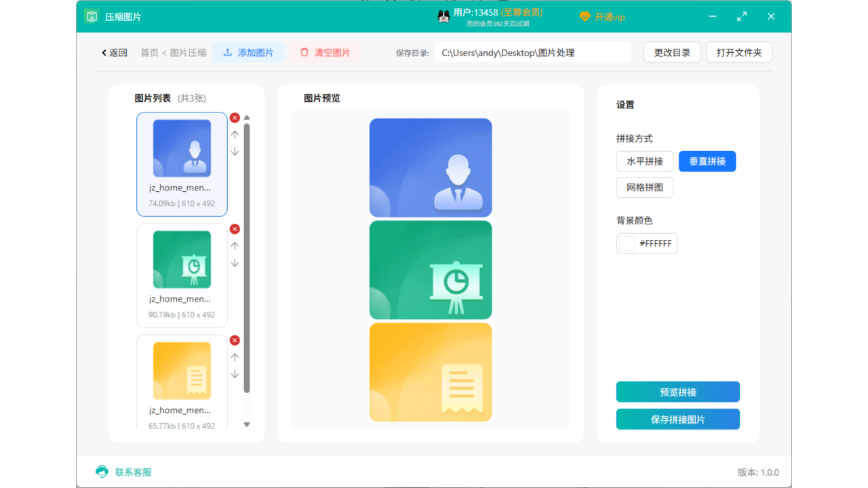Screen dimensions: 868x488
Task: Navigate to 首页 via the breadcrumb
Action: [149, 52]
